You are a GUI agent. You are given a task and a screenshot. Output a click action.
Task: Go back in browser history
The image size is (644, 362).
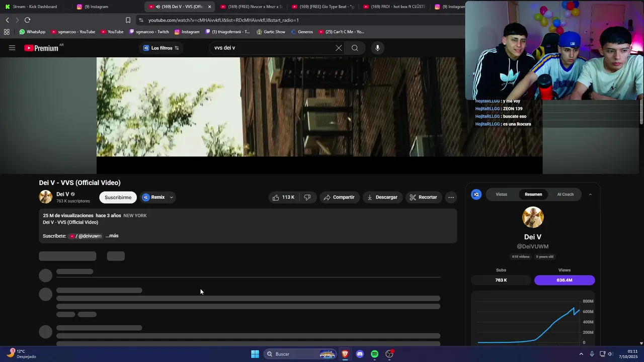[x=7, y=20]
